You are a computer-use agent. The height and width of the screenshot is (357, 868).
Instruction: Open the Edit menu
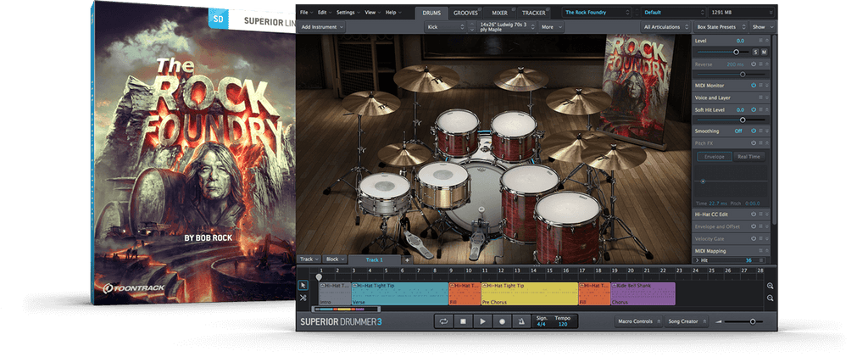(325, 12)
